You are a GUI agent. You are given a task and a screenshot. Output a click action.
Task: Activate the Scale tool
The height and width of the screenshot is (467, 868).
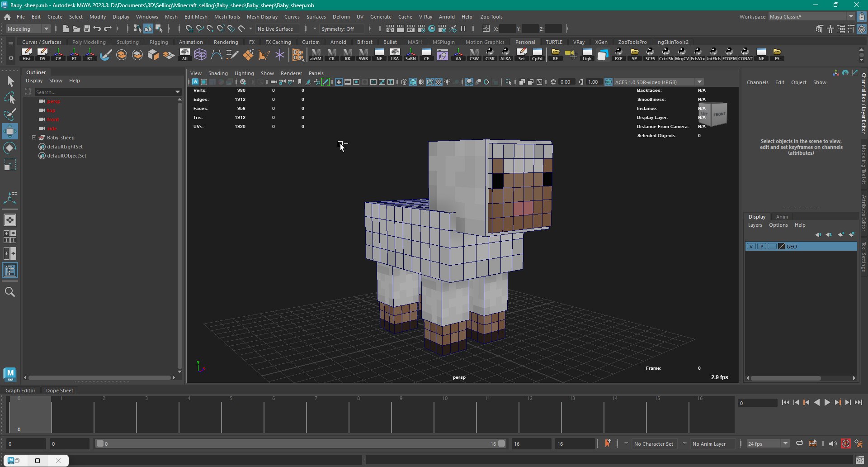[10, 165]
